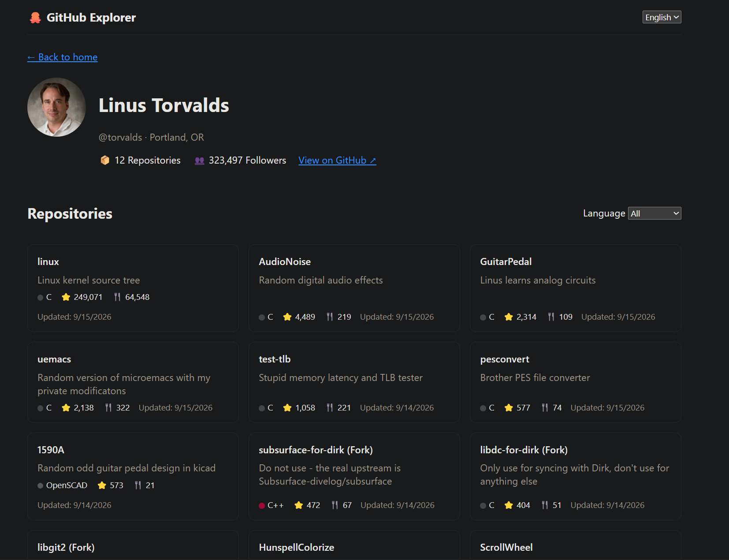
Task: Open the English language selector dropdown
Action: [x=662, y=17]
